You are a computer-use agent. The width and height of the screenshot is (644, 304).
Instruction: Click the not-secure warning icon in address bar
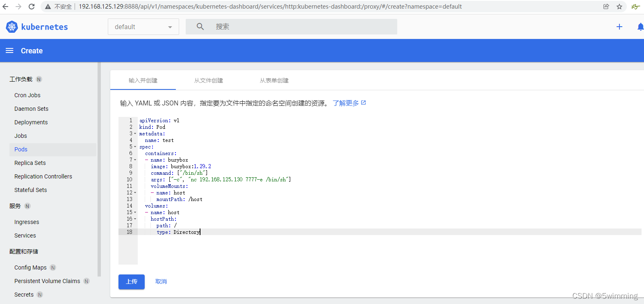[48, 7]
